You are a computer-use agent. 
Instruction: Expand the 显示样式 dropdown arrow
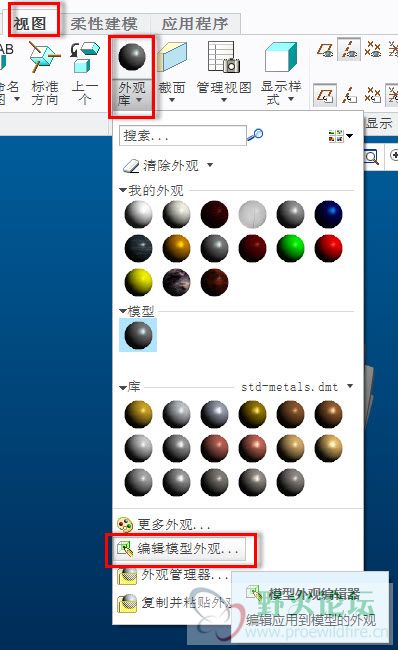tap(291, 99)
